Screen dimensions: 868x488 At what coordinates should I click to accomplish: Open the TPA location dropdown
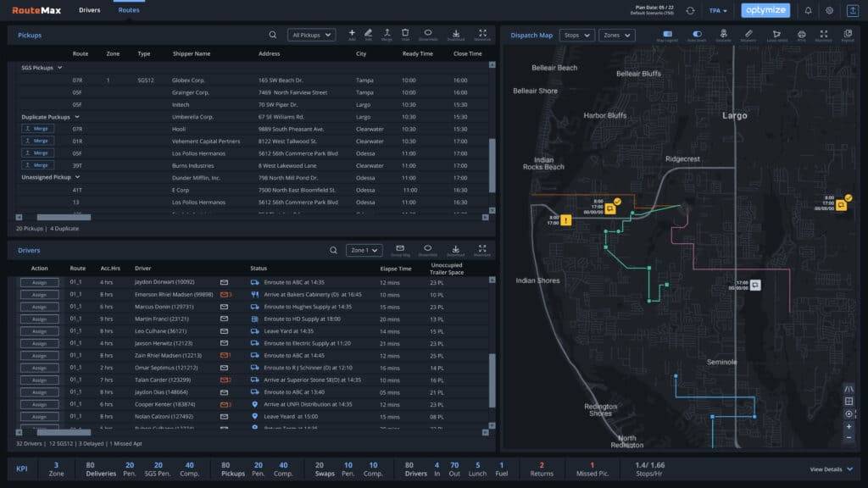pos(718,10)
